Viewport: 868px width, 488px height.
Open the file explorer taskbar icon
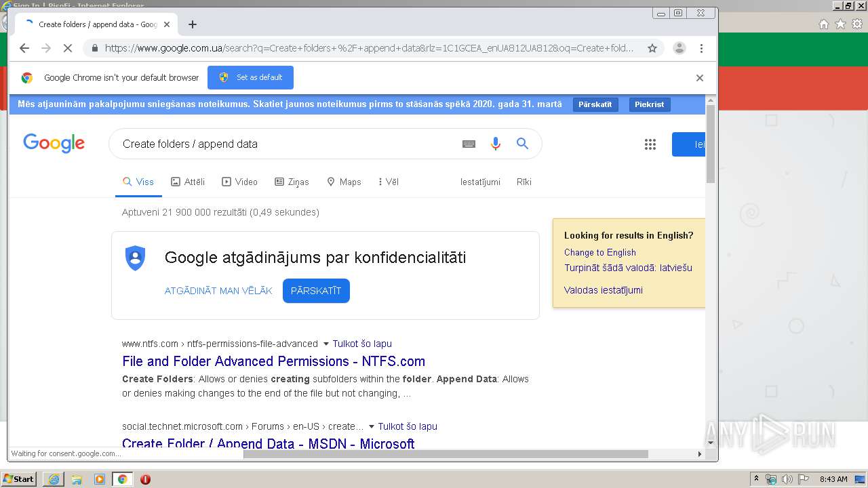pyautogui.click(x=77, y=479)
